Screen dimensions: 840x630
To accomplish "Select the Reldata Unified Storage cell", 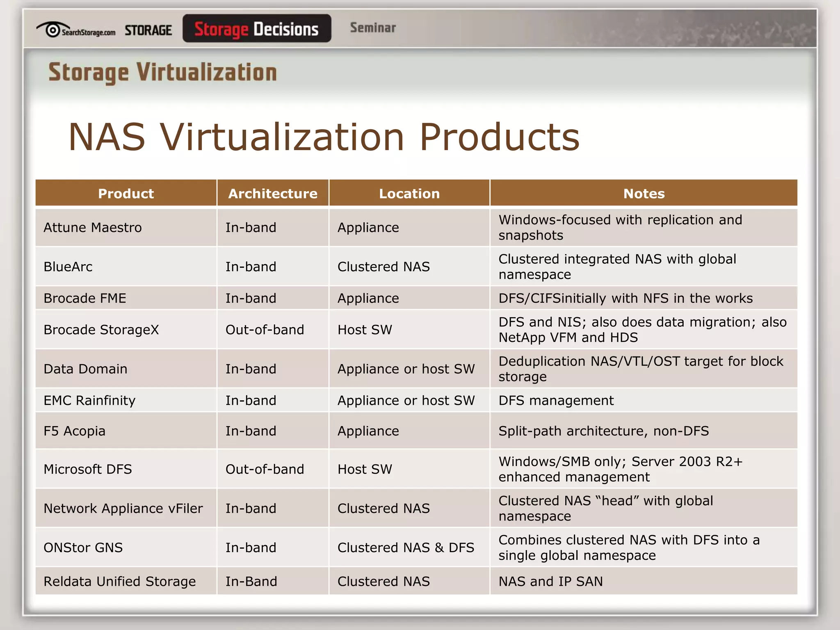I will [126, 581].
